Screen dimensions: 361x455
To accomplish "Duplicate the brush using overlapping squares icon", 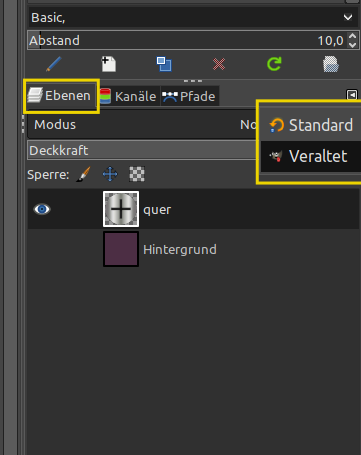I will [164, 64].
